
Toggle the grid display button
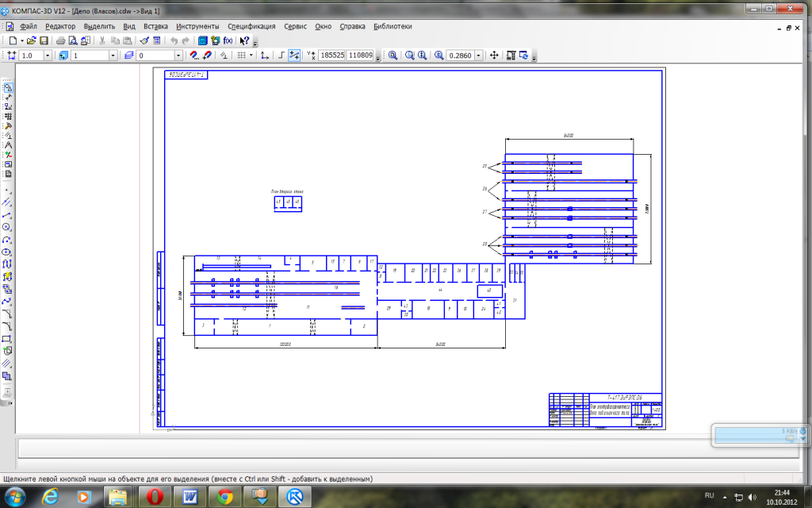point(241,55)
